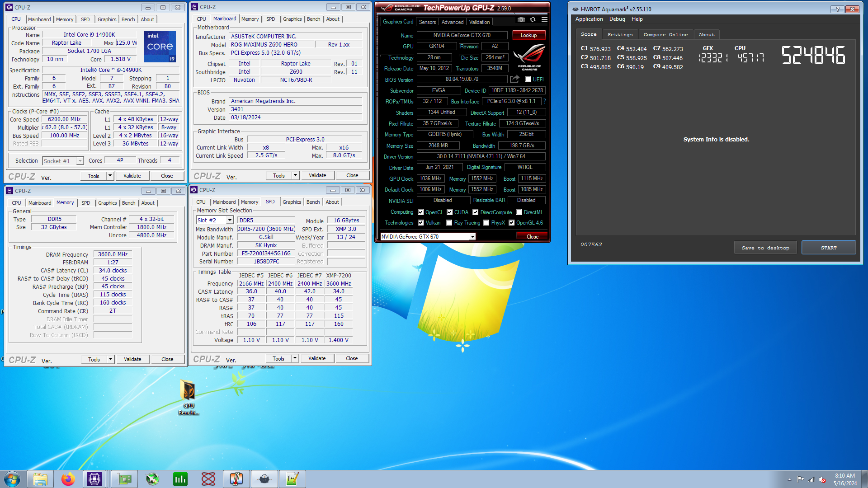868x488 pixels.
Task: Open the Compare Online tab in Aquamark
Action: 665,35
